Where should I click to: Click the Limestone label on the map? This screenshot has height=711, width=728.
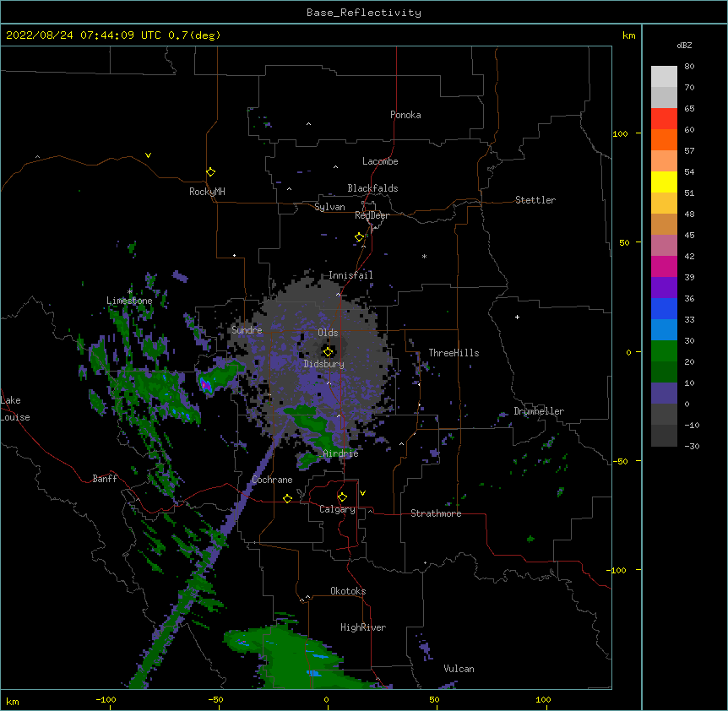tap(129, 301)
